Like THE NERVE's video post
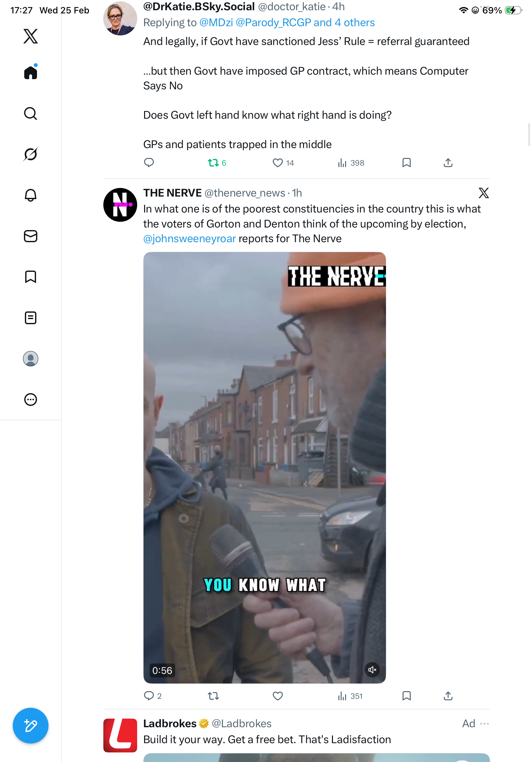The image size is (532, 762). tap(277, 696)
